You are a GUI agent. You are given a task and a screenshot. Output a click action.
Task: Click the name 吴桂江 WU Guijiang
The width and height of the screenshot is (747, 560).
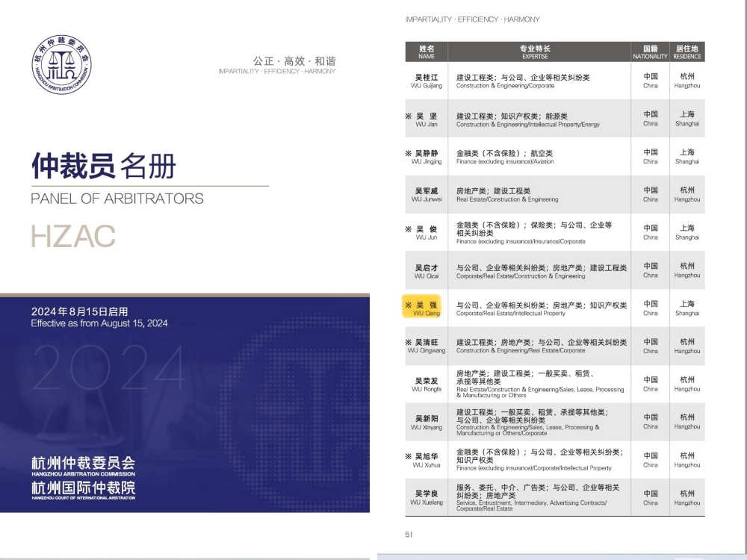[427, 81]
